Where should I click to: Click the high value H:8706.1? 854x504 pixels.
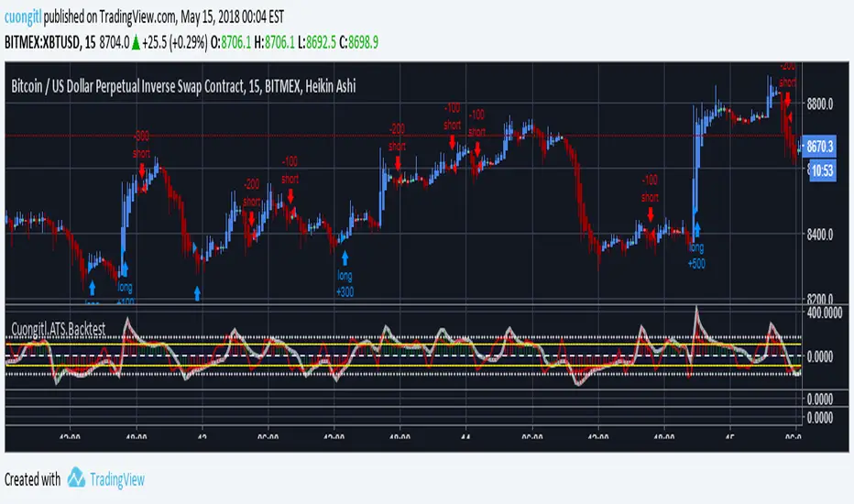[x=275, y=42]
